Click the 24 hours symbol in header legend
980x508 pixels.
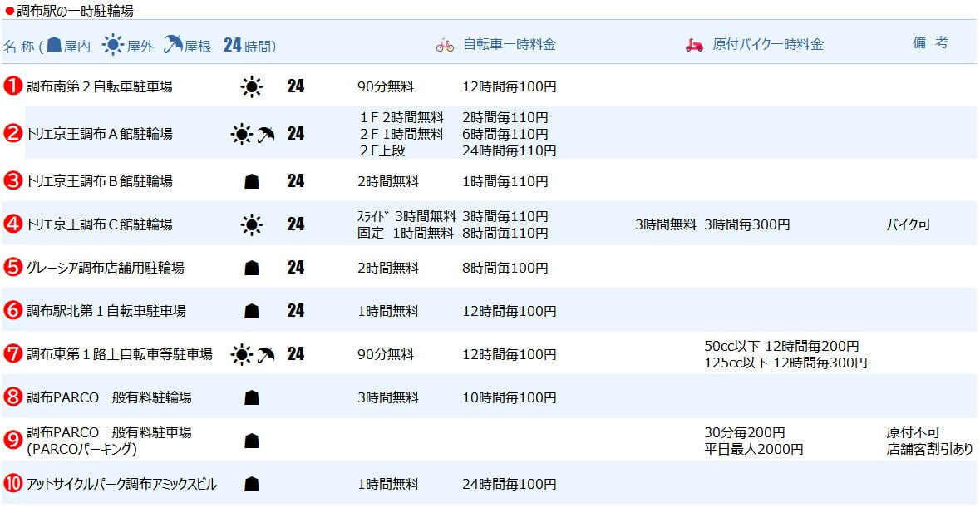(x=232, y=45)
